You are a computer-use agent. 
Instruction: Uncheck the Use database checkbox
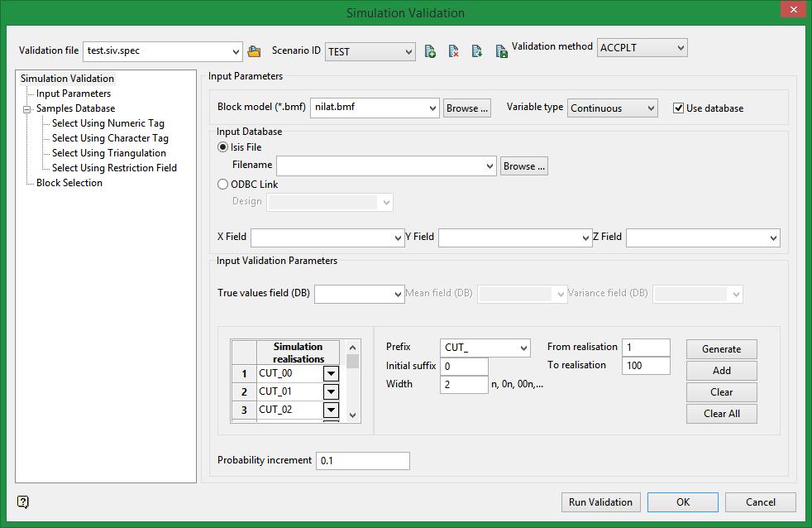679,108
